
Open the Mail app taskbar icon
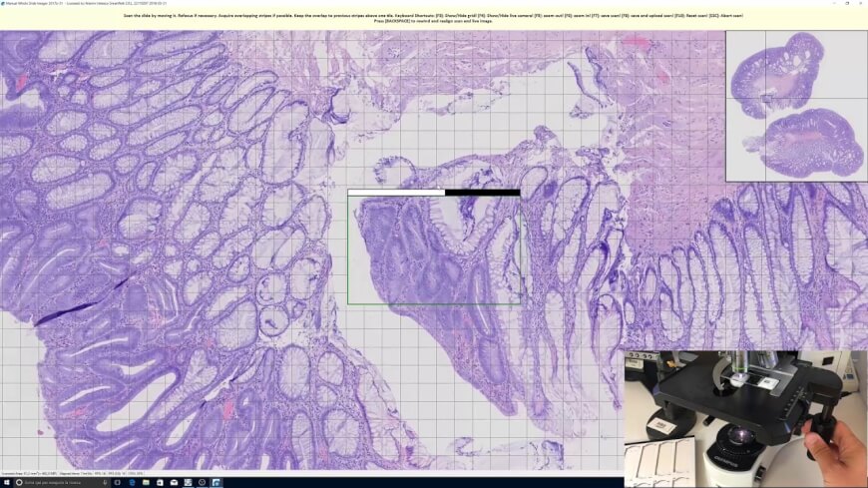pyautogui.click(x=174, y=482)
